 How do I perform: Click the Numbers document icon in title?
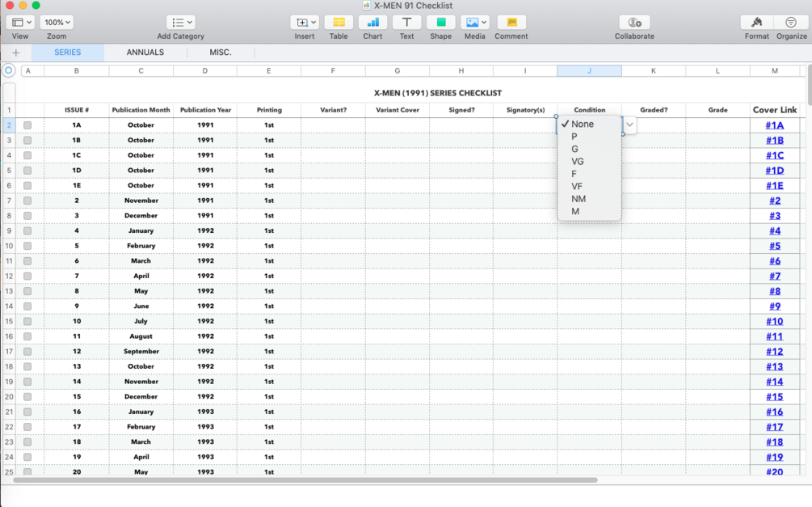click(x=367, y=5)
